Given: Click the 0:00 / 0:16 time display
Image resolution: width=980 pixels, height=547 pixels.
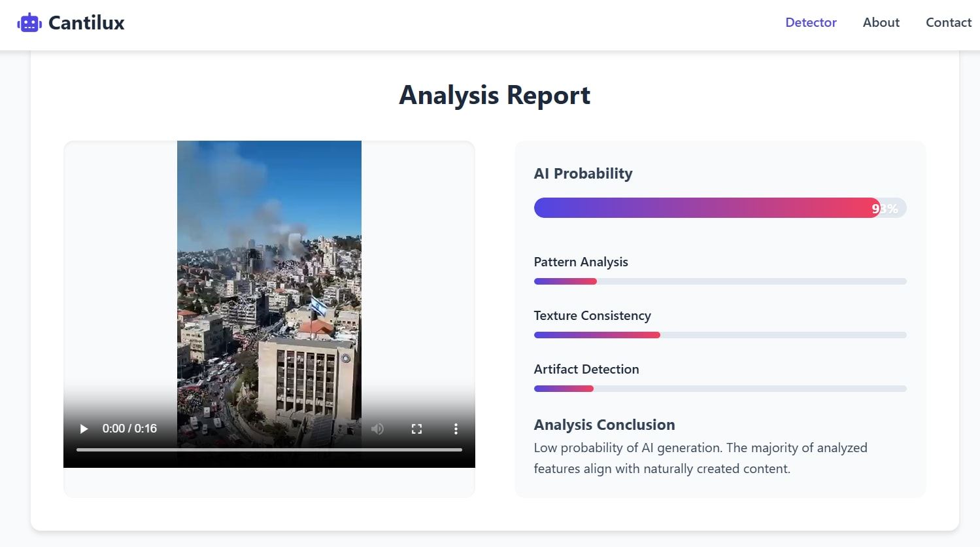Looking at the screenshot, I should [129, 429].
